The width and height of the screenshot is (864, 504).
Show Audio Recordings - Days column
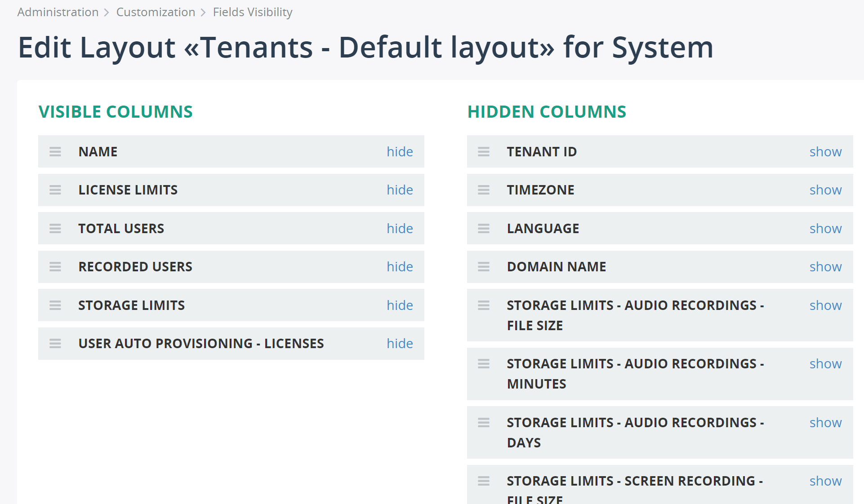click(x=826, y=423)
